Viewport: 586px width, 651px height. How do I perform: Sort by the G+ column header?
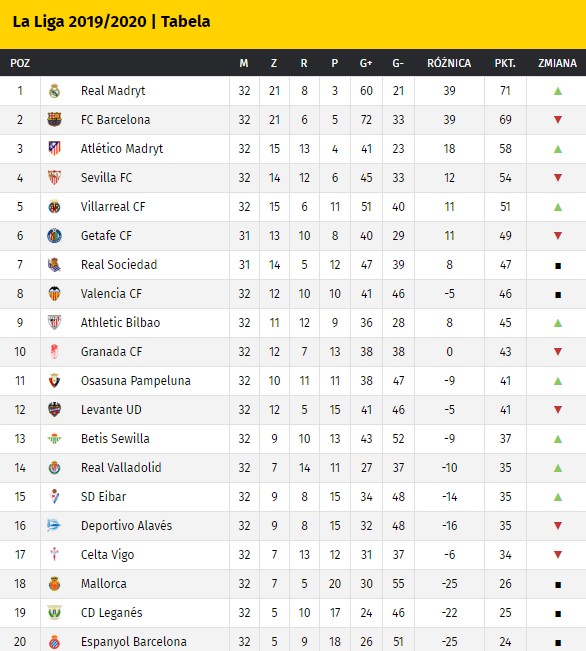pos(366,63)
